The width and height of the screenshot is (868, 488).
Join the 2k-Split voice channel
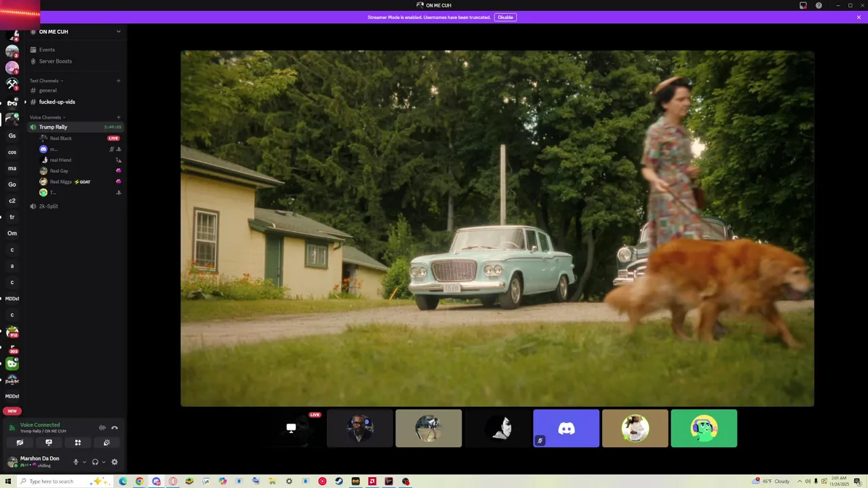click(x=48, y=206)
